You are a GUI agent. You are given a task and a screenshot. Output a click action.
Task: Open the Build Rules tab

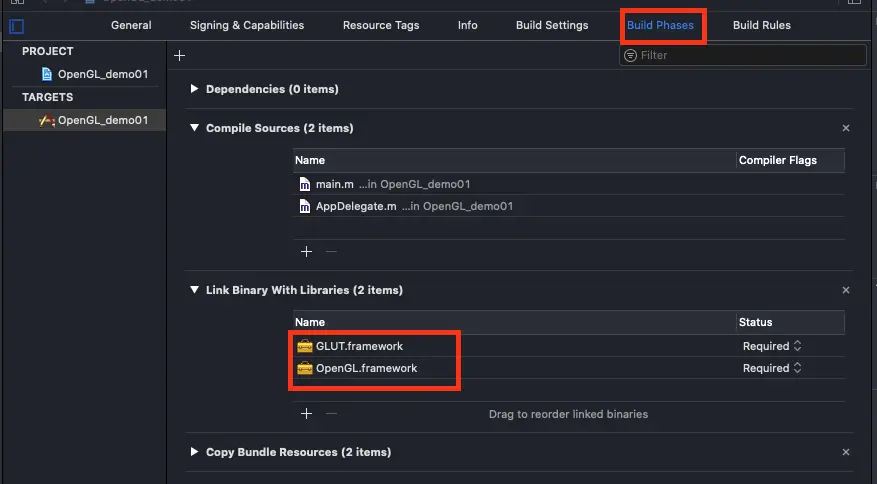tap(762, 25)
